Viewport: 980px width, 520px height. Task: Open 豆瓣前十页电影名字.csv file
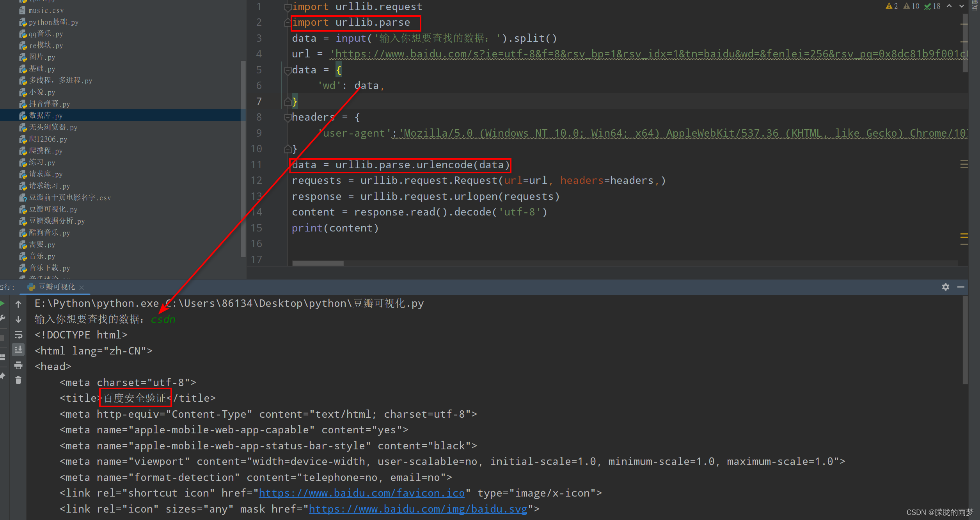coord(70,198)
